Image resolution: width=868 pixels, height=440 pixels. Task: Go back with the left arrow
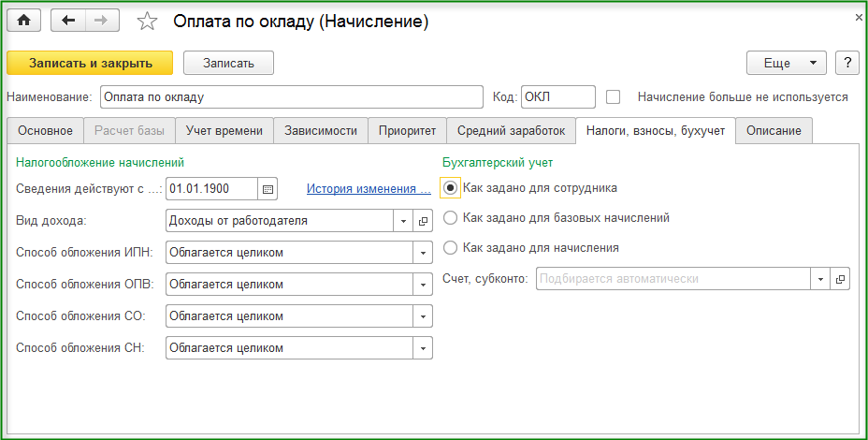pos(68,21)
